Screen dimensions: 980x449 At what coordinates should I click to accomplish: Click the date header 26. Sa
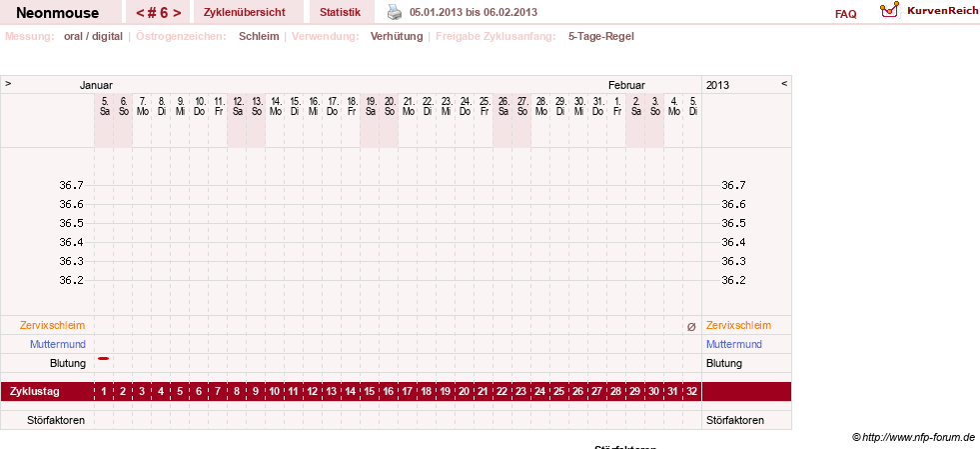[x=503, y=106]
